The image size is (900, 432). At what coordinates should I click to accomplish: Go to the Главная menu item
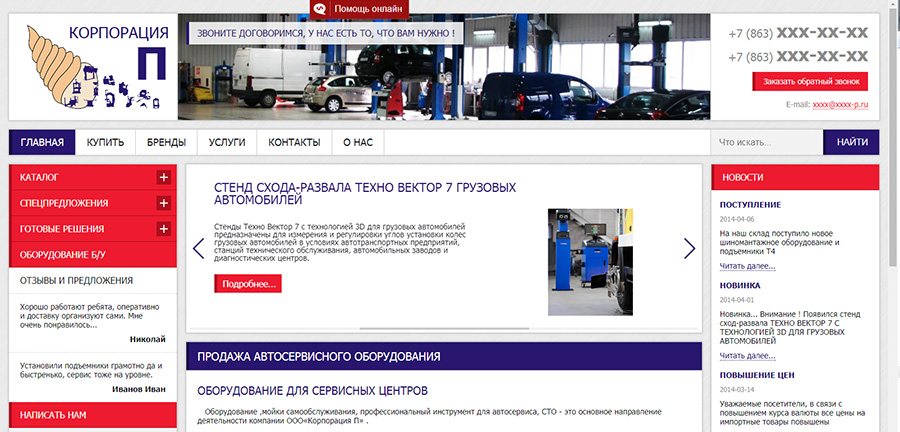point(42,142)
